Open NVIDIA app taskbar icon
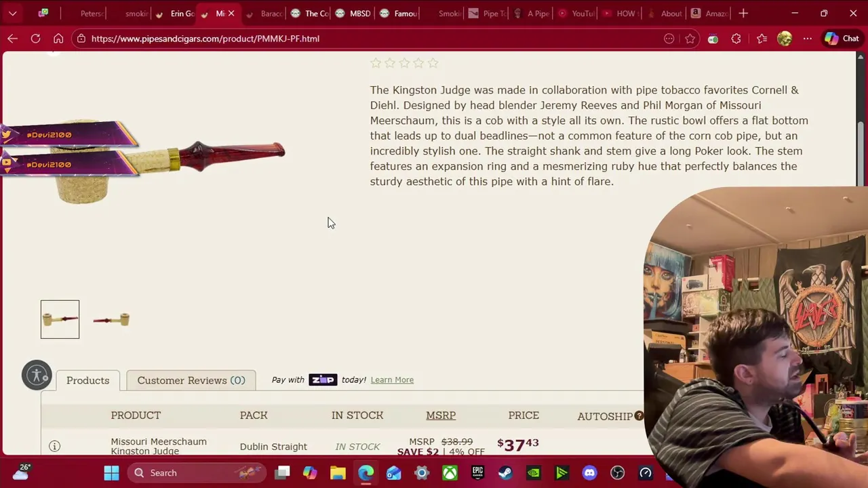The image size is (868, 488). [x=534, y=472]
